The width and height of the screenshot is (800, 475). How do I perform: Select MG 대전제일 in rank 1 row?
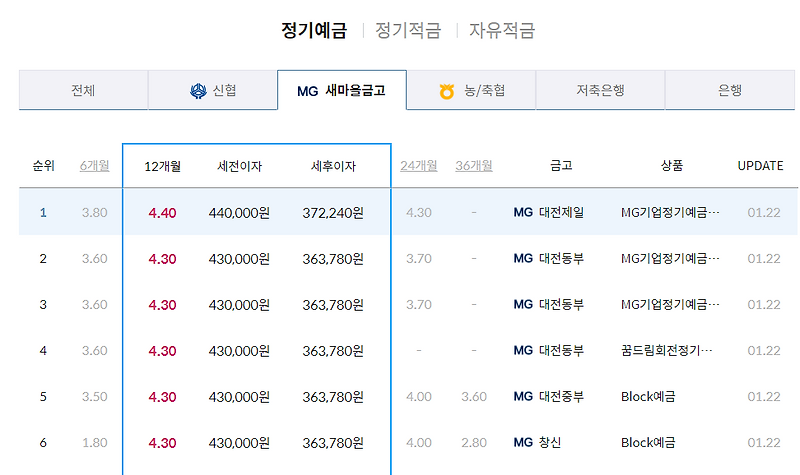tap(548, 212)
